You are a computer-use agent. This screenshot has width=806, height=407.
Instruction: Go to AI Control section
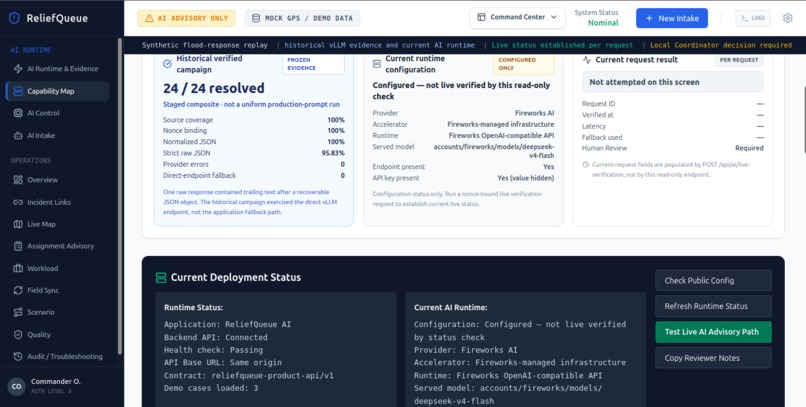coord(57,113)
